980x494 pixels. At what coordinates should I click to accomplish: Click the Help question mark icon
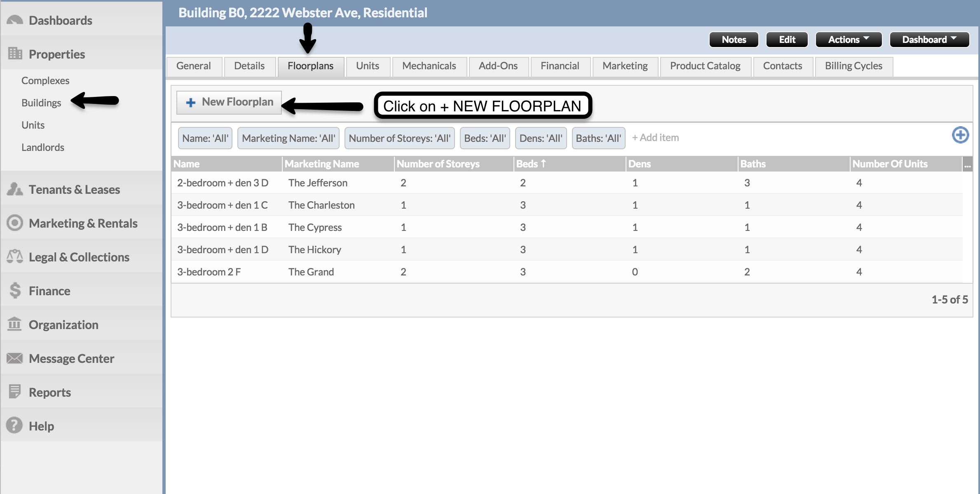(x=15, y=425)
